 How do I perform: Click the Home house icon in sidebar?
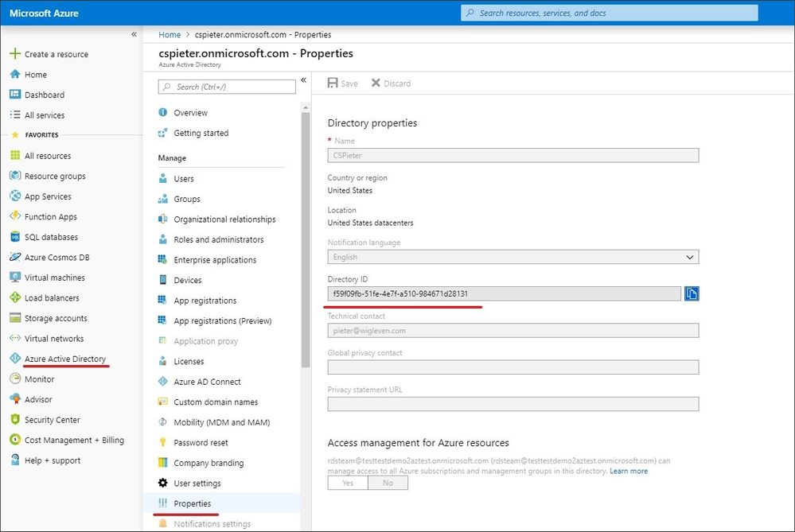(x=15, y=74)
